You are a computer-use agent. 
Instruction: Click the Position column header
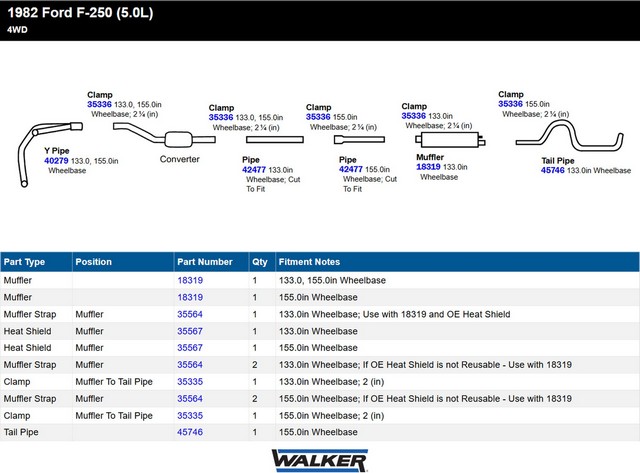click(123, 262)
